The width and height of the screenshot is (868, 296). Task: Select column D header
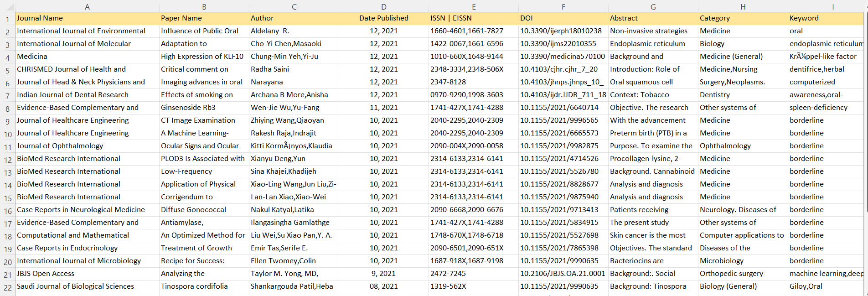coord(384,7)
